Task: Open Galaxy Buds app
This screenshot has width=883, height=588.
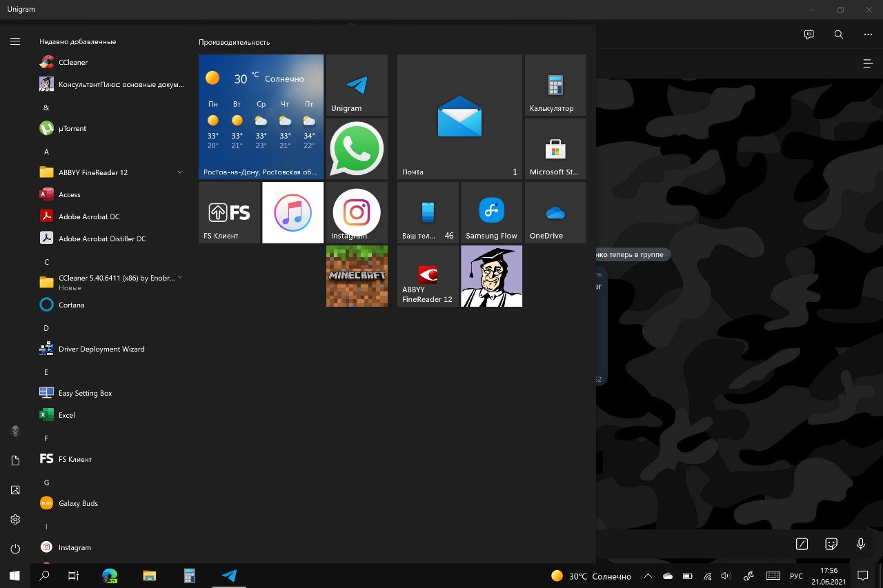Action: (110, 503)
